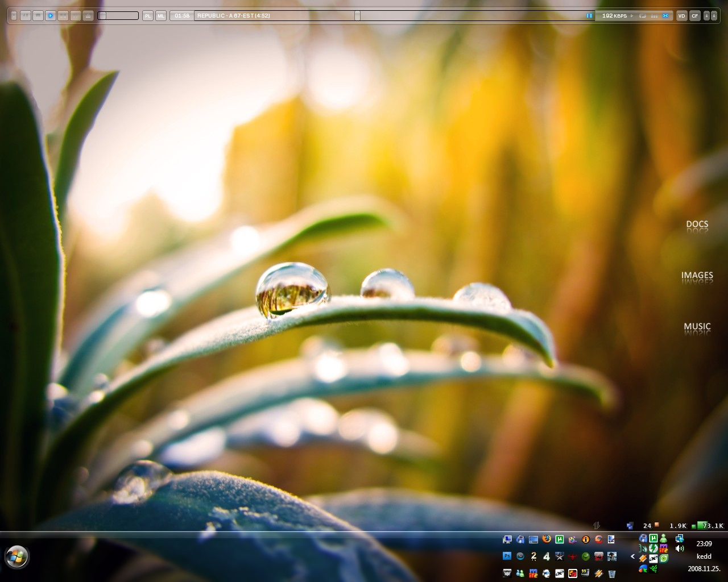Screen dimensions: 728x582
Task: Launch green uTorrent icon in quick launch
Action: [x=560, y=539]
